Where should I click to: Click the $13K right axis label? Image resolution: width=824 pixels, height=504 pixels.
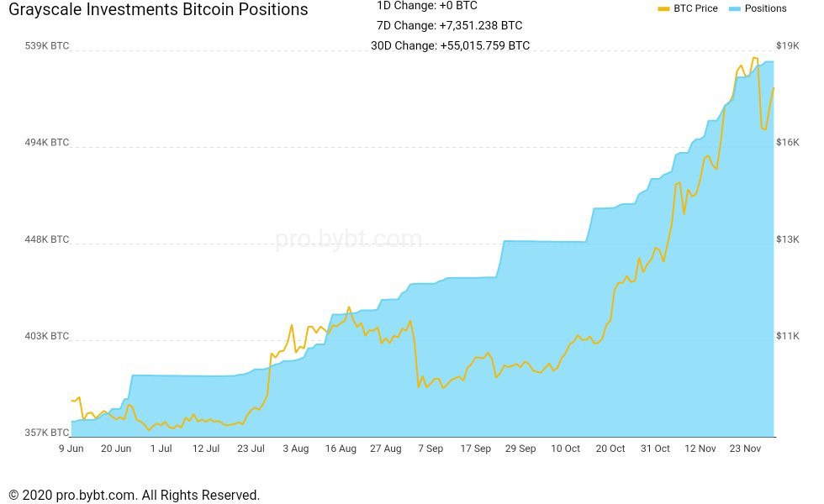coord(788,239)
